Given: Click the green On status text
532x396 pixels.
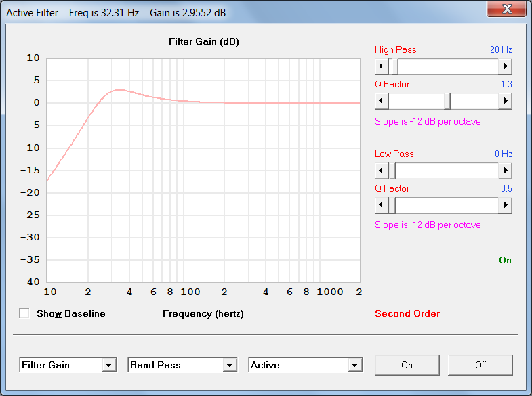Looking at the screenshot, I should pos(505,260).
